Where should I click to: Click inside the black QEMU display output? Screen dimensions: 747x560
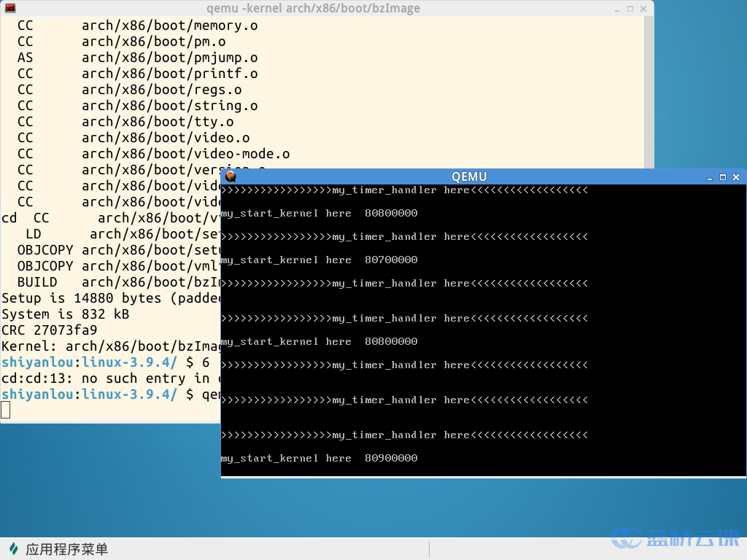pyautogui.click(x=484, y=330)
